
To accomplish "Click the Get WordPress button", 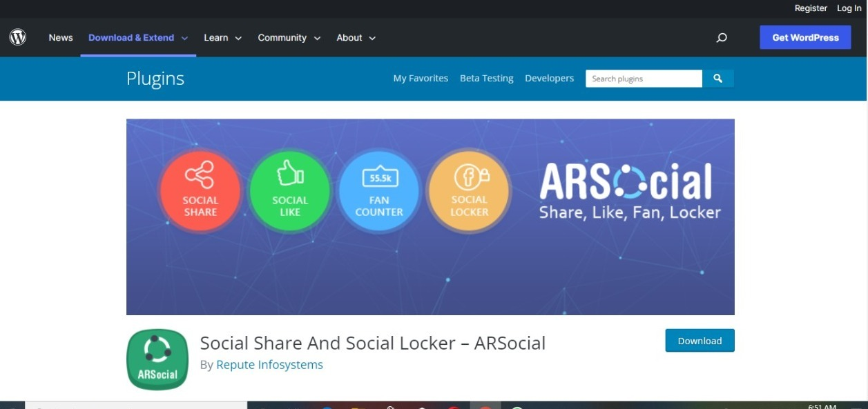I will [x=805, y=37].
